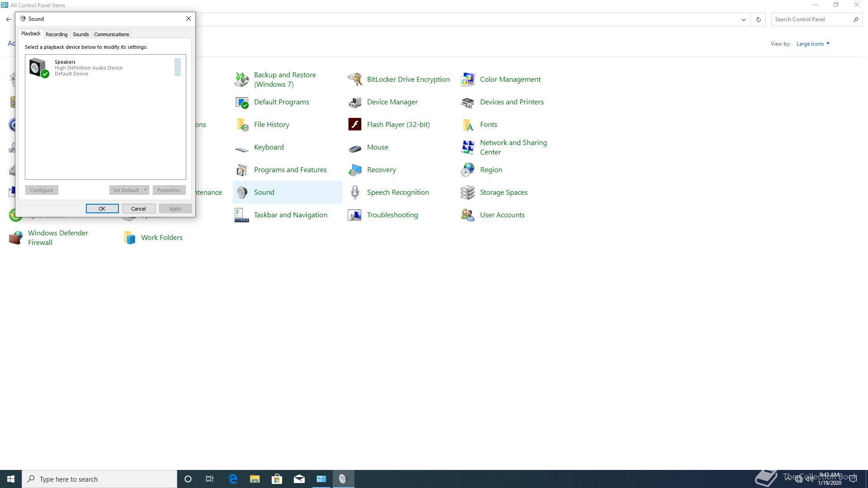Open File History icon

(242, 125)
